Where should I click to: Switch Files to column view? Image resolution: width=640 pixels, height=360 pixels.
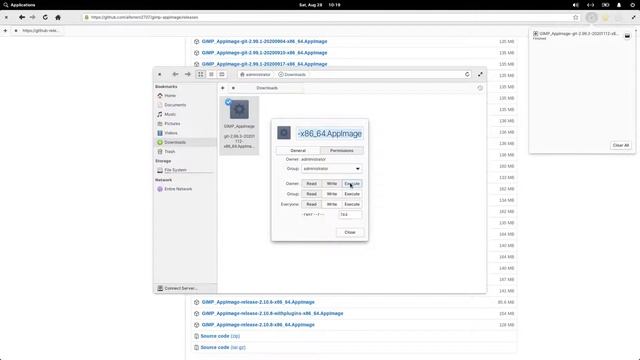tap(222, 74)
